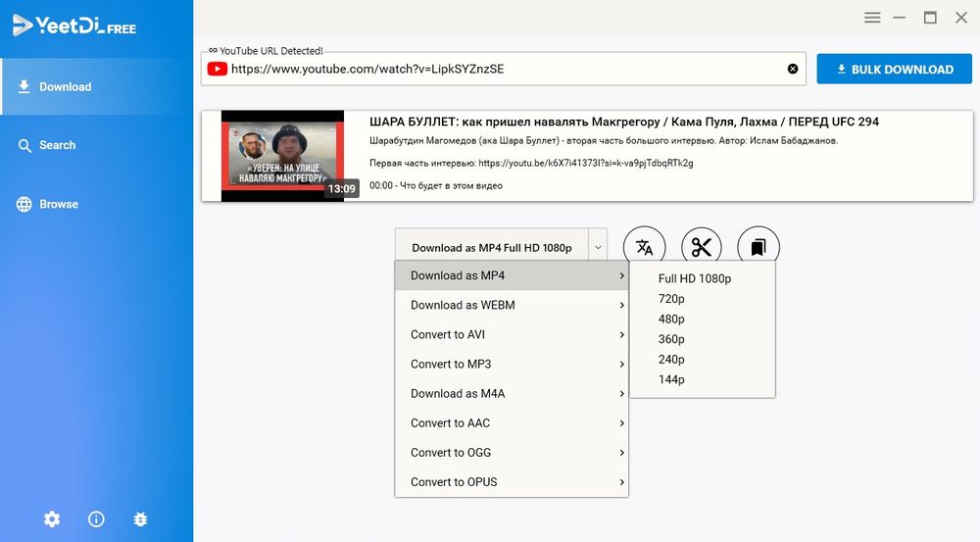
Task: Click the Шарабутдин Магомедов description line
Action: (603, 141)
